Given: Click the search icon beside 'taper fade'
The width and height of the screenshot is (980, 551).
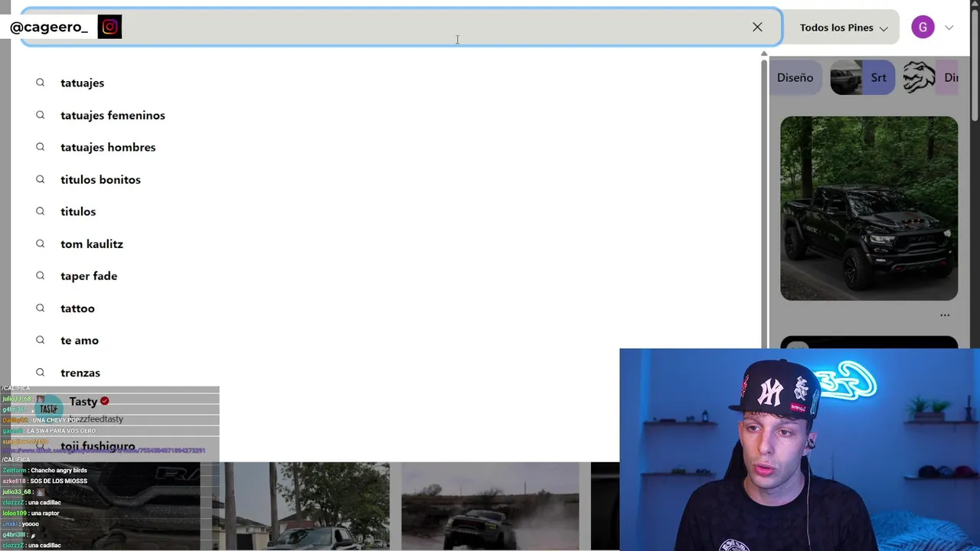Looking at the screenshot, I should (x=40, y=275).
